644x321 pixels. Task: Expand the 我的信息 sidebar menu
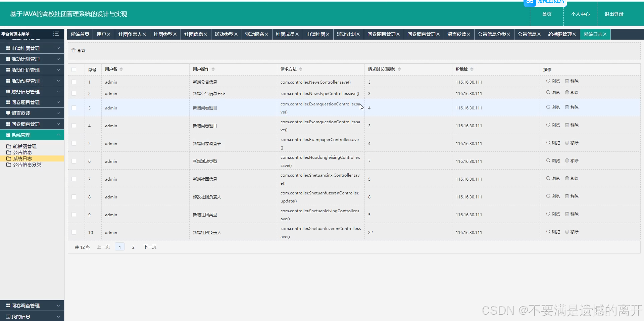32,317
